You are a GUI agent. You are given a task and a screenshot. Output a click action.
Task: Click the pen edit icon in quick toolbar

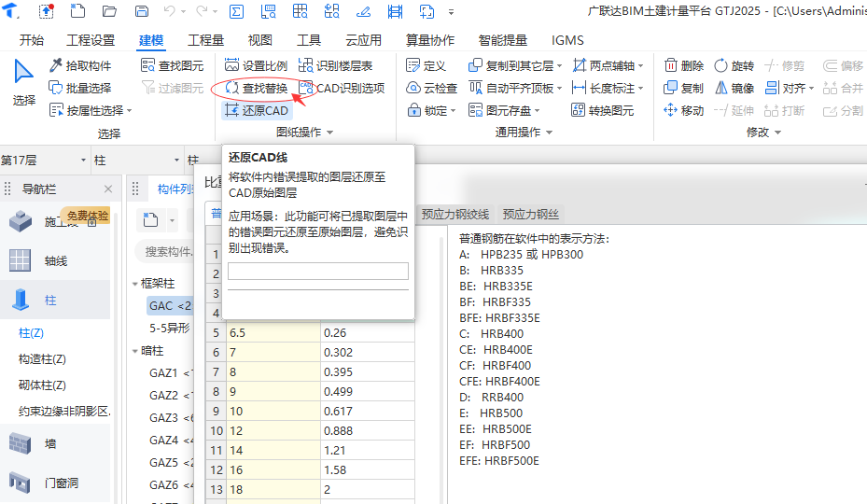click(363, 11)
